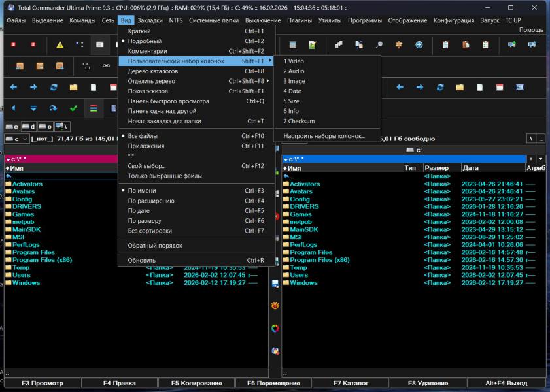The width and height of the screenshot is (550, 392).
Task: Click the blue circled plus toolbar icon
Action: pos(419,44)
